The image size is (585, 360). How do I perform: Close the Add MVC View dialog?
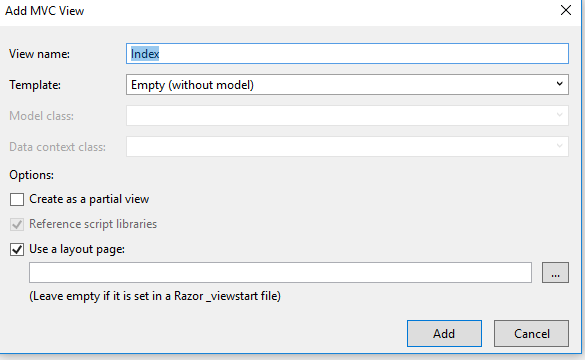tap(566, 10)
